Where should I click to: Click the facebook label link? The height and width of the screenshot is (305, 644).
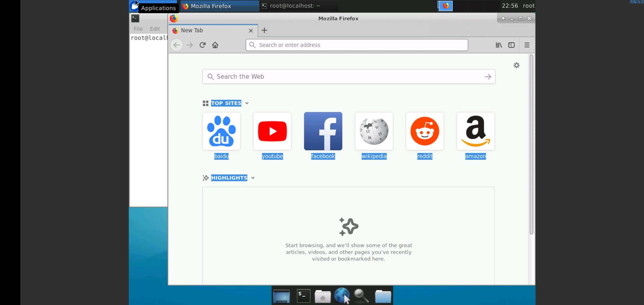(323, 156)
